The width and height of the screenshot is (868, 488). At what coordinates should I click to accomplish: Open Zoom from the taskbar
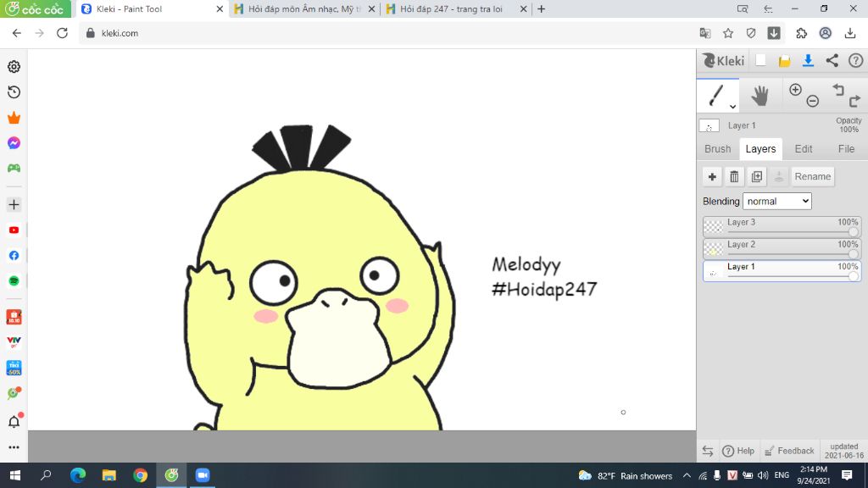(x=203, y=475)
